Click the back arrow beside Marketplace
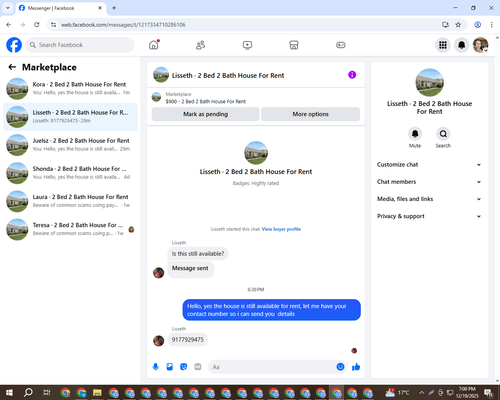The height and width of the screenshot is (400, 500). pyautogui.click(x=12, y=67)
